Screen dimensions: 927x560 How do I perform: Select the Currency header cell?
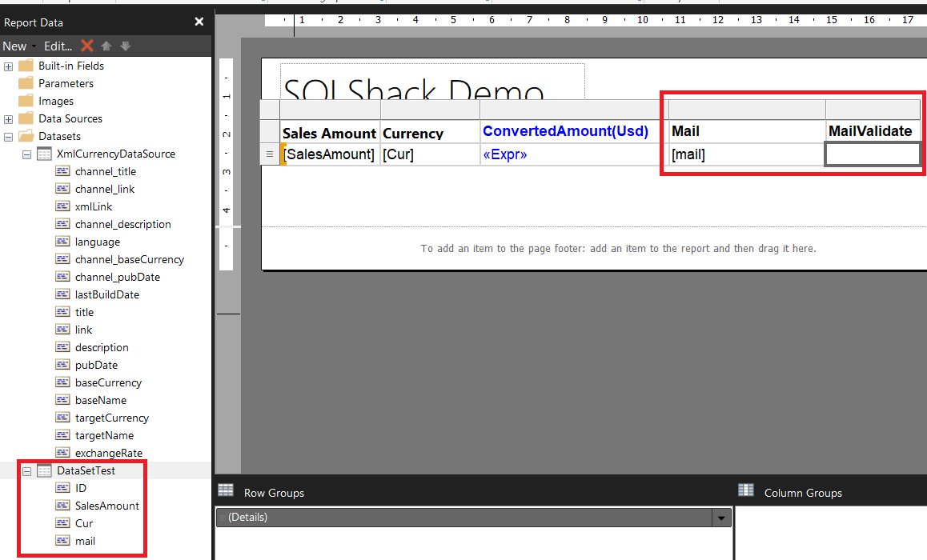coord(430,131)
